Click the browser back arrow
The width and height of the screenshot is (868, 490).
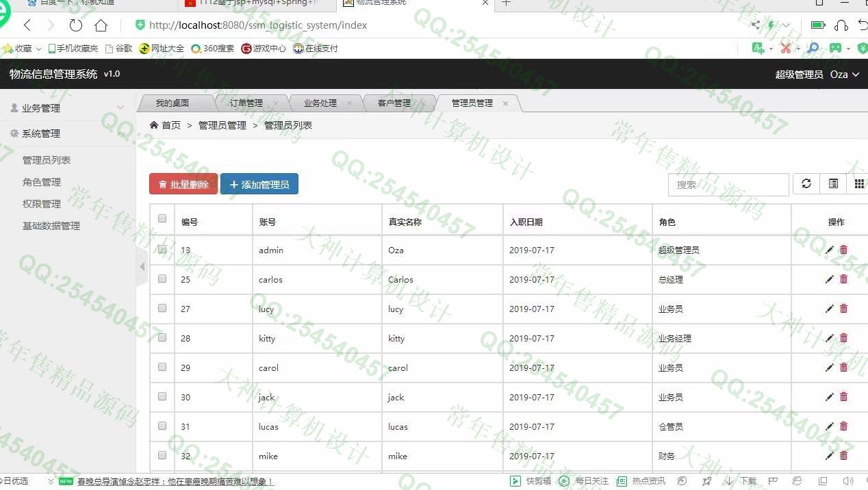27,25
